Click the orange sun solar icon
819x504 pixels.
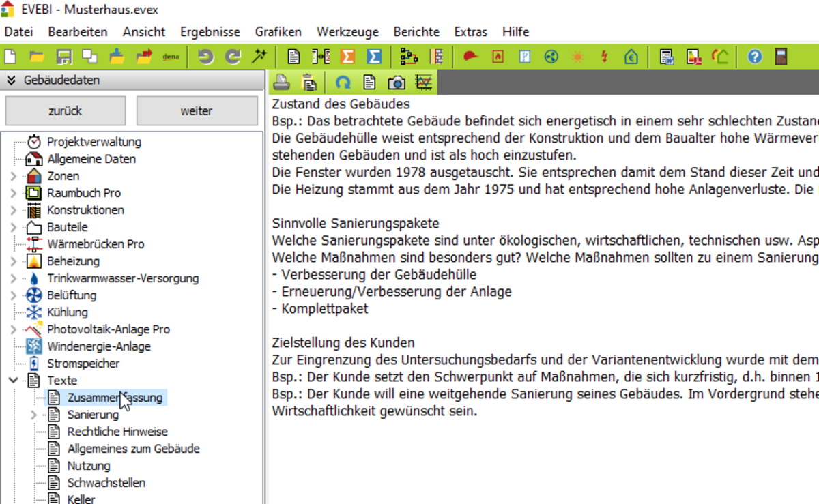point(578,57)
